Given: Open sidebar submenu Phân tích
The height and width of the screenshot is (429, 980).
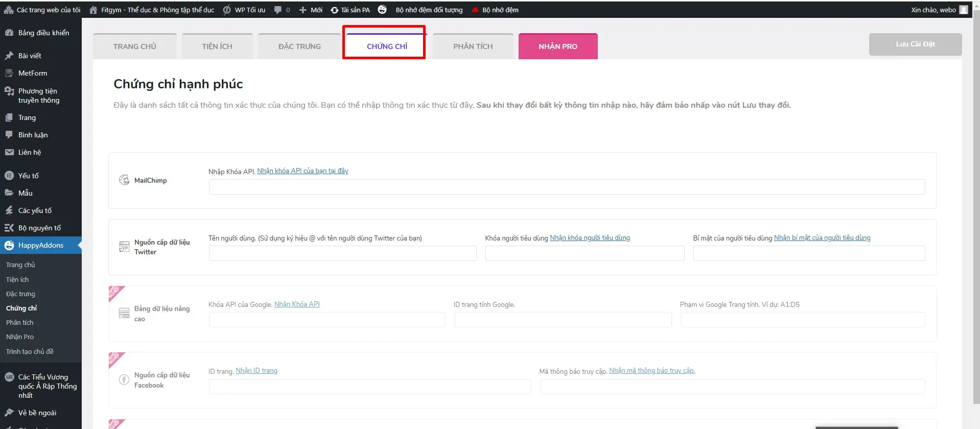Looking at the screenshot, I should (x=19, y=322).
